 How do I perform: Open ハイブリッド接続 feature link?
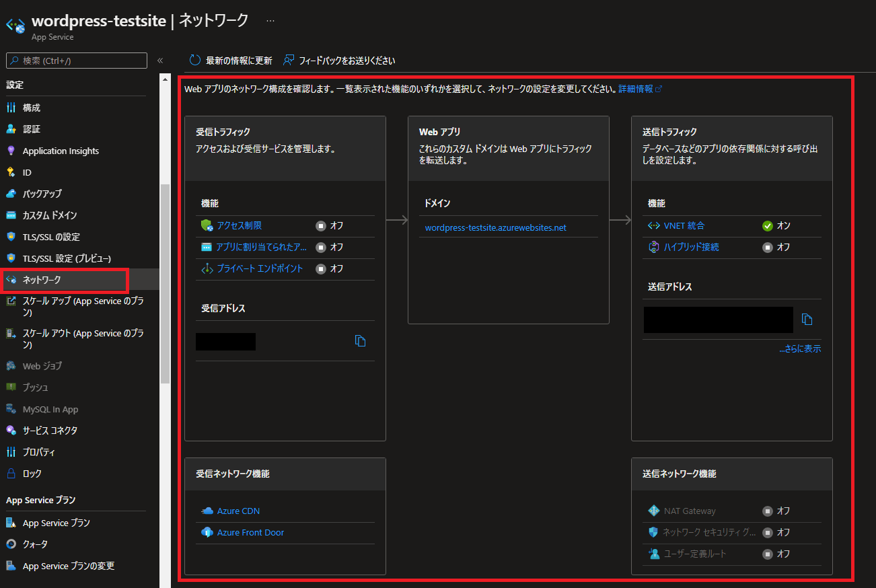(692, 247)
